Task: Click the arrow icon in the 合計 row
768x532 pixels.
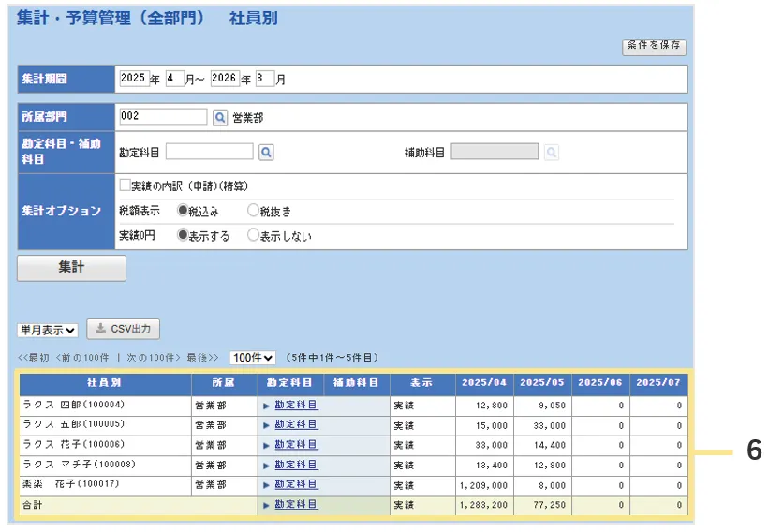Action: click(x=266, y=505)
